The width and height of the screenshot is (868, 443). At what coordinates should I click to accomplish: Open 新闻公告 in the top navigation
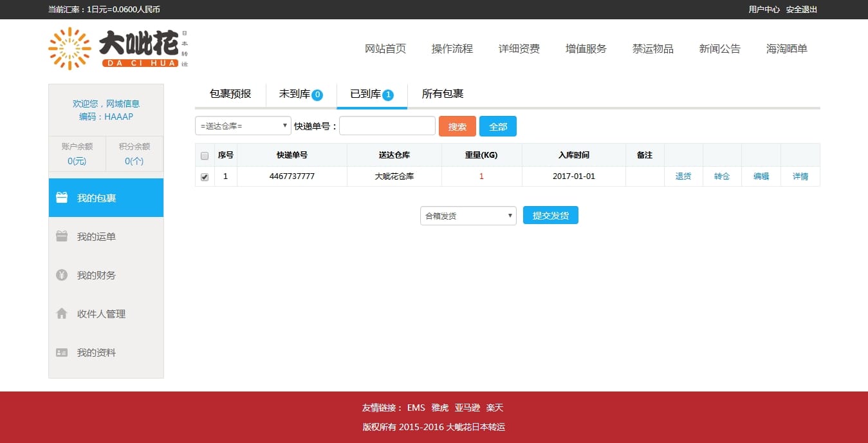720,48
